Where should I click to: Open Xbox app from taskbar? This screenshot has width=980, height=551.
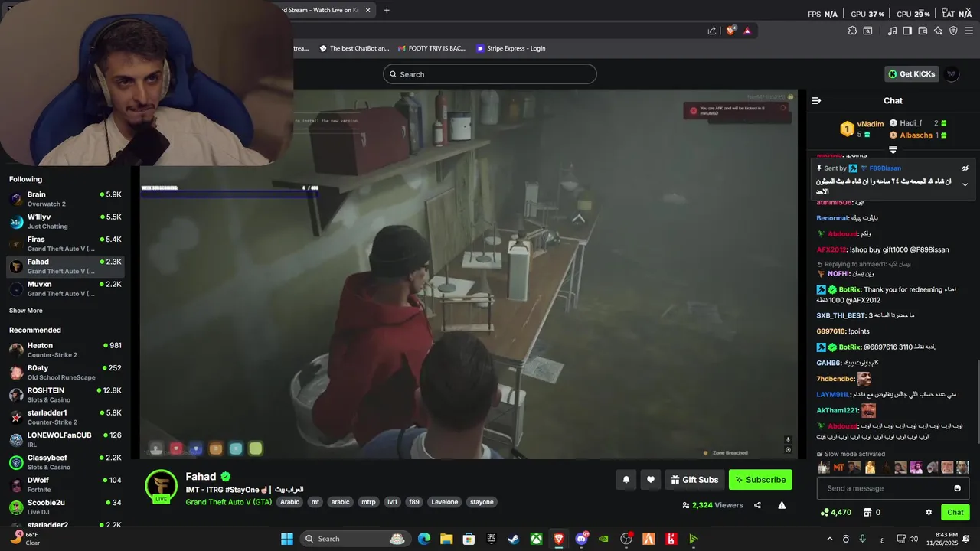[x=536, y=539]
